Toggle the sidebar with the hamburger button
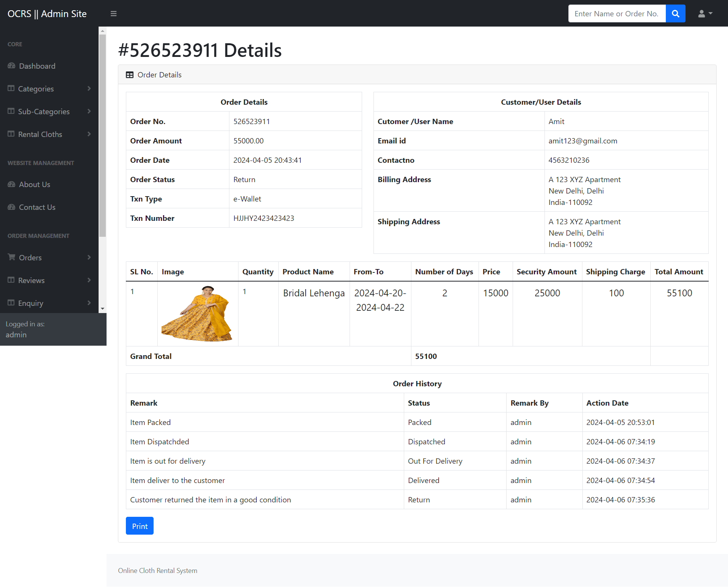Image resolution: width=728 pixels, height=587 pixels. tap(113, 13)
